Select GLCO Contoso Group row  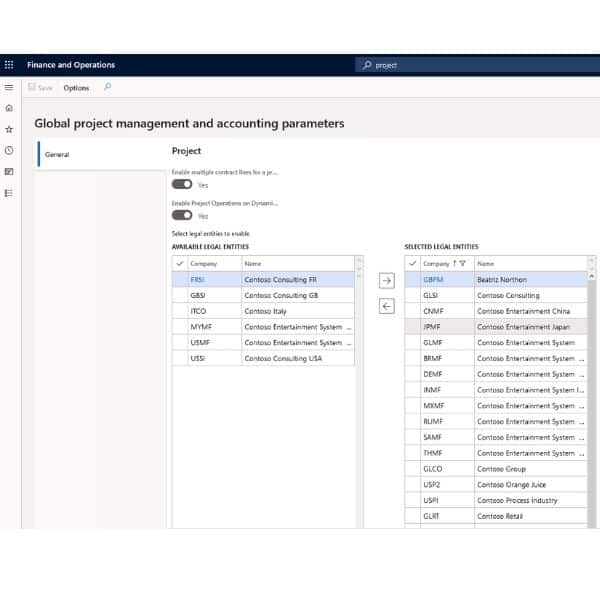tap(496, 469)
